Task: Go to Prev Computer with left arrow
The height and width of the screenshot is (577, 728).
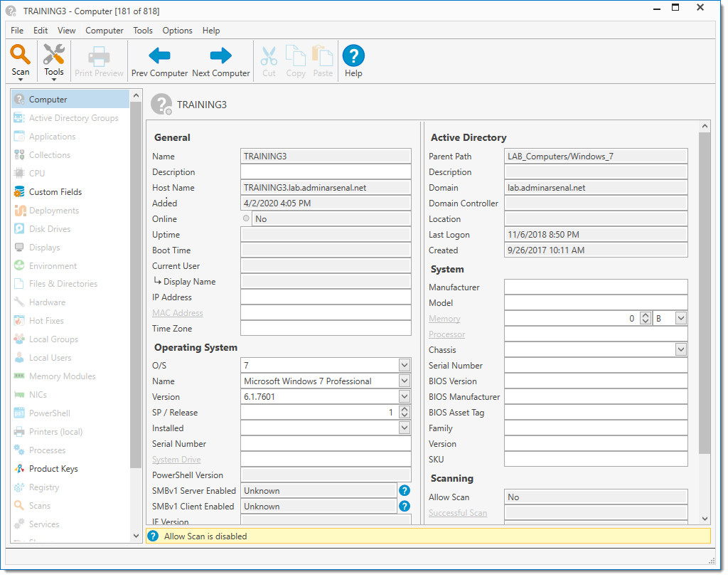Action: (x=159, y=56)
